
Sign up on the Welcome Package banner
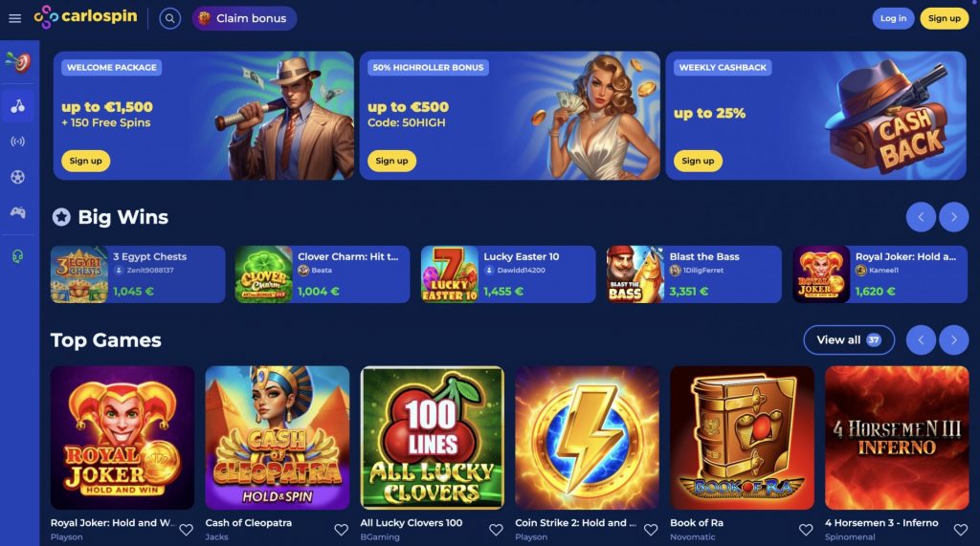tap(85, 162)
